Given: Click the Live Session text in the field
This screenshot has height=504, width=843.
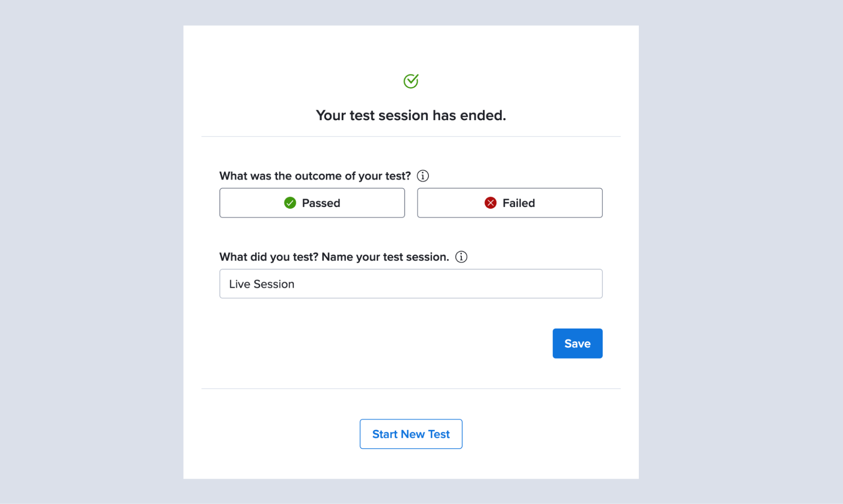Looking at the screenshot, I should pos(261,284).
